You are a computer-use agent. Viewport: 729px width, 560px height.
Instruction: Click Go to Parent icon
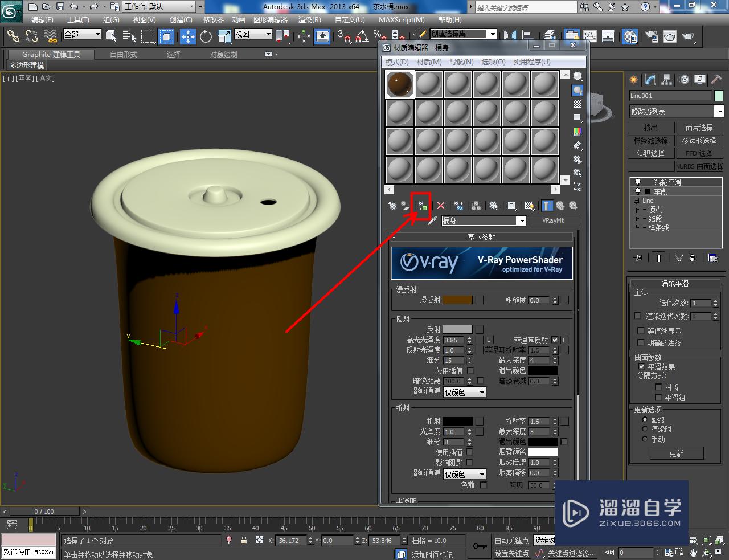point(560,206)
